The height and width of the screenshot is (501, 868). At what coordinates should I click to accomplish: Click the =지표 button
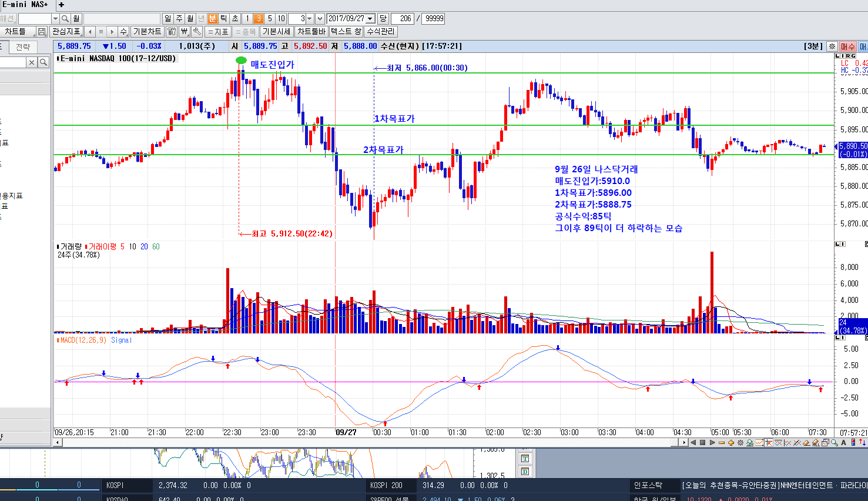(x=218, y=31)
